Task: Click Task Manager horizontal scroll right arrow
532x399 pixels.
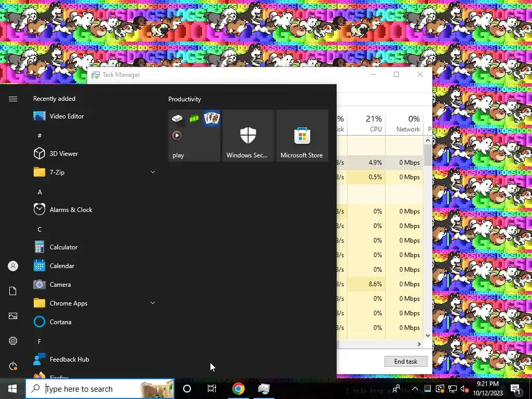Action: point(419,344)
